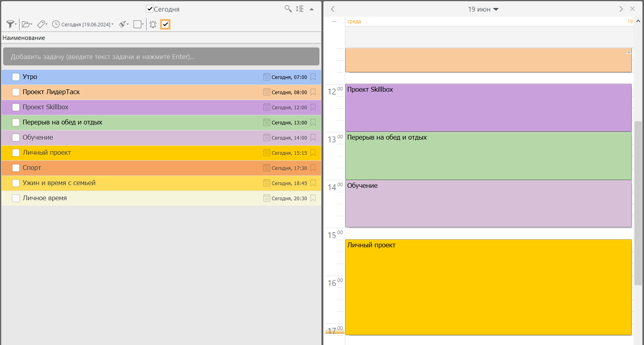Toggle the highlighted show-completed checkbox in toolbar

[x=165, y=24]
